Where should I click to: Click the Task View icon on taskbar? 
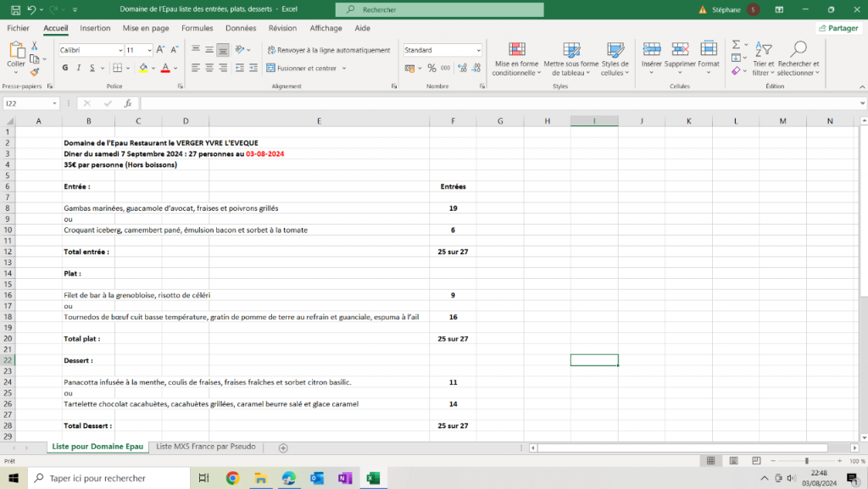click(203, 478)
